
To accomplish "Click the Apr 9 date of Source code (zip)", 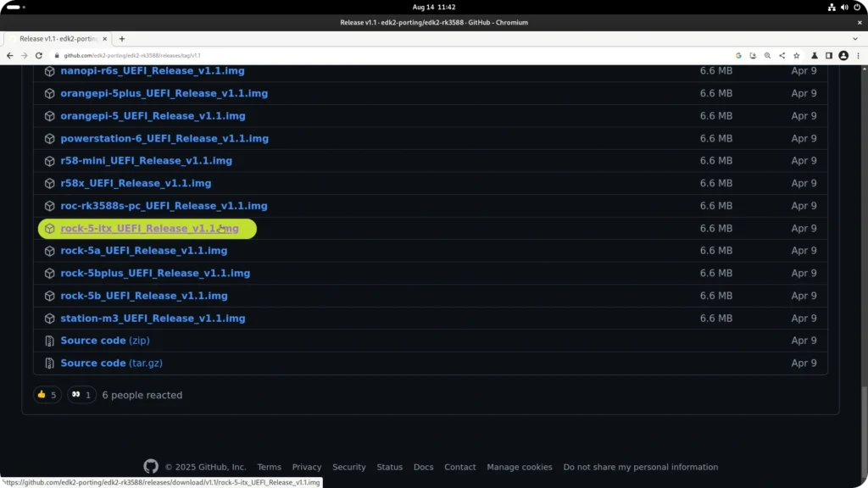I will [x=804, y=341].
